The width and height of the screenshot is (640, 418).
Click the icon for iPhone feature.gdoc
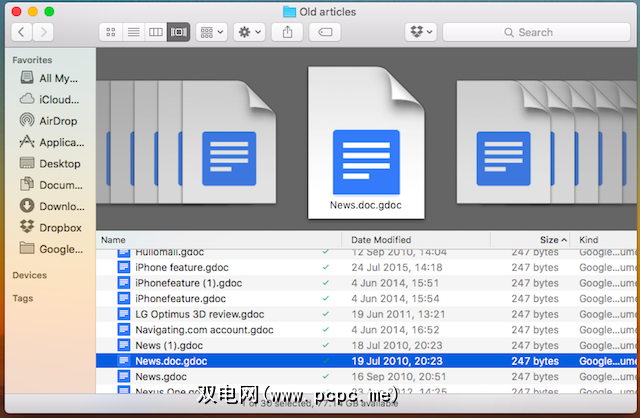coord(124,267)
